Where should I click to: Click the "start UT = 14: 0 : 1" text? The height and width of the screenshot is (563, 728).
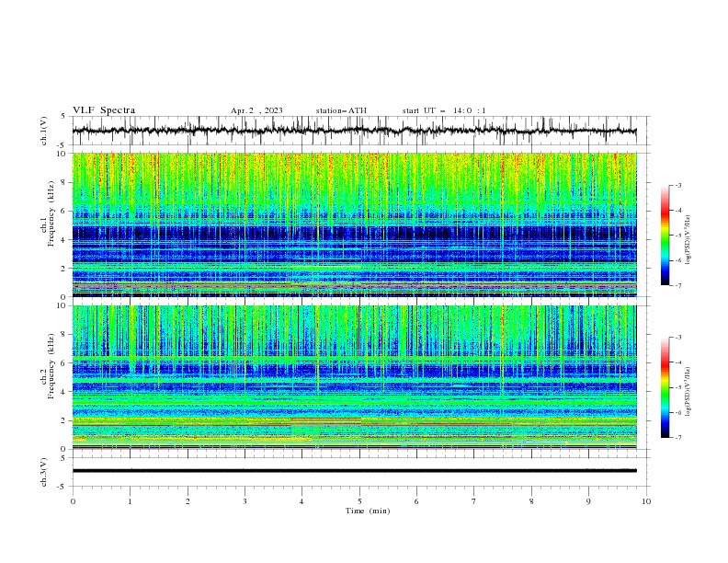coord(444,110)
